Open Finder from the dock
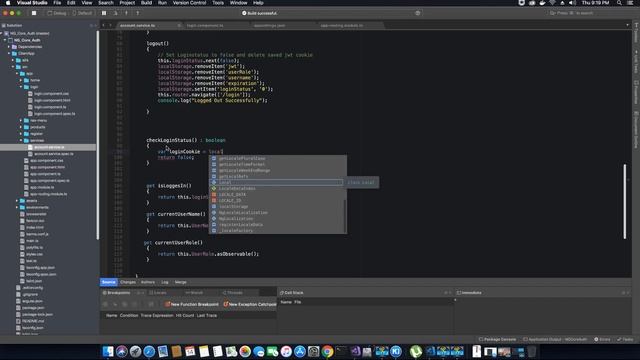 point(108,351)
